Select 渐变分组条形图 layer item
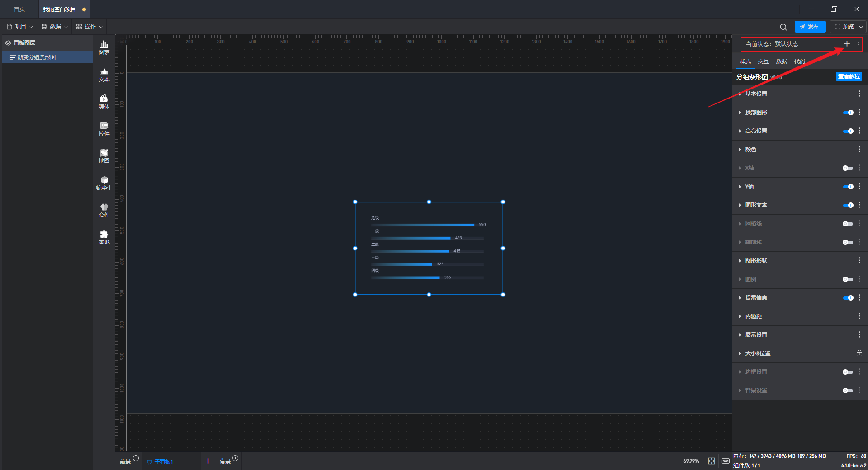This screenshot has width=868, height=470. [x=47, y=57]
